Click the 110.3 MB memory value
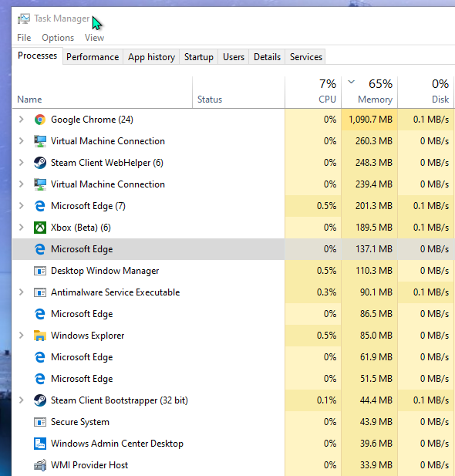This screenshot has height=476, width=455. [x=374, y=271]
